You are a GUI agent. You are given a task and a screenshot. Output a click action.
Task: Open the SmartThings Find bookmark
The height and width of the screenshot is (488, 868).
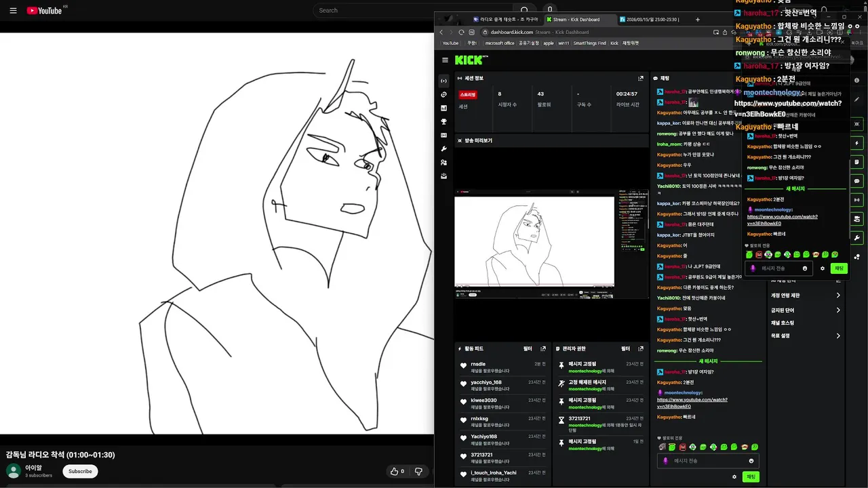tap(589, 43)
